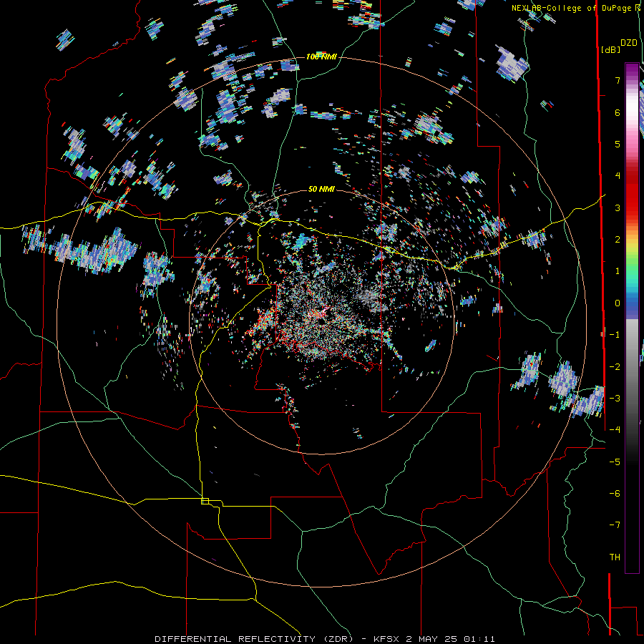Click the color scale value 7
This screenshot has width=644, height=644.
(618, 80)
